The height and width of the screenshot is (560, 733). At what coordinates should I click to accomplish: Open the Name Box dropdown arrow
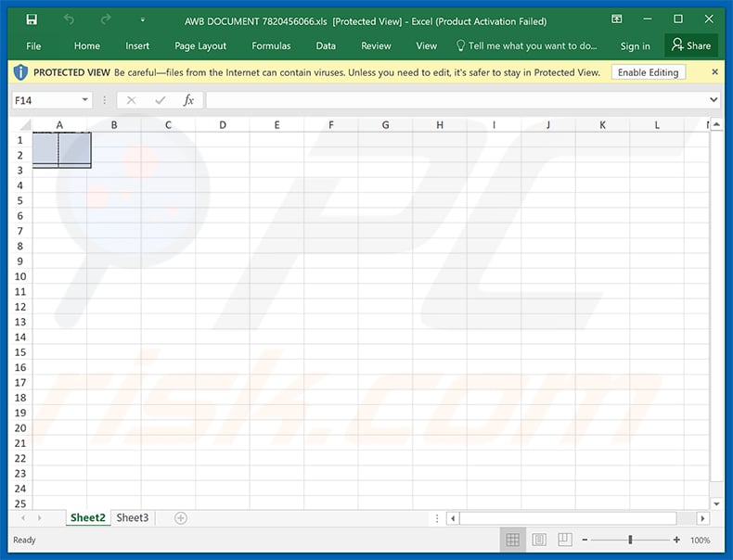(x=84, y=99)
